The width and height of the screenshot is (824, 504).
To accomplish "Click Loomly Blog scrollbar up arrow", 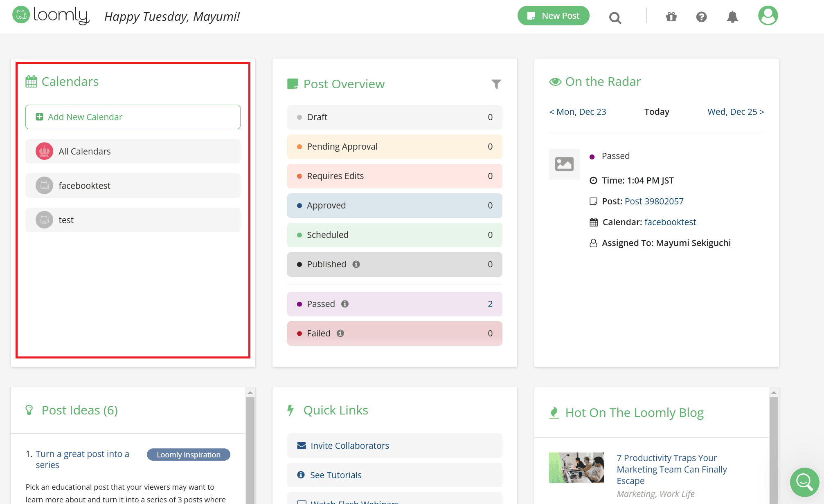I will [x=774, y=392].
